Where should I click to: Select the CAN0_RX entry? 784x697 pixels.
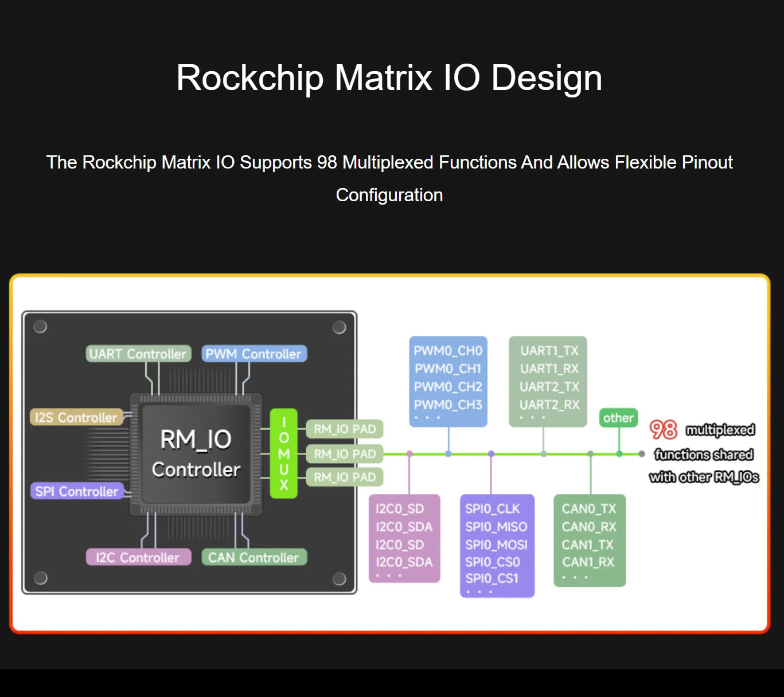pos(589,527)
